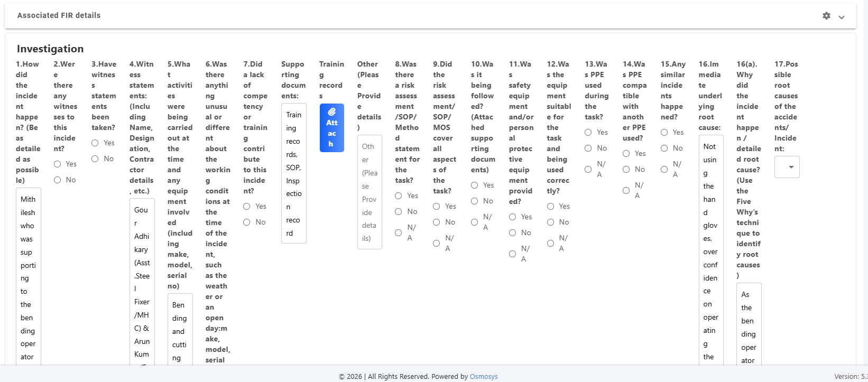Viewport: 868px width, 382px height.
Task: Open the Osmosys link in footer
Action: (484, 377)
